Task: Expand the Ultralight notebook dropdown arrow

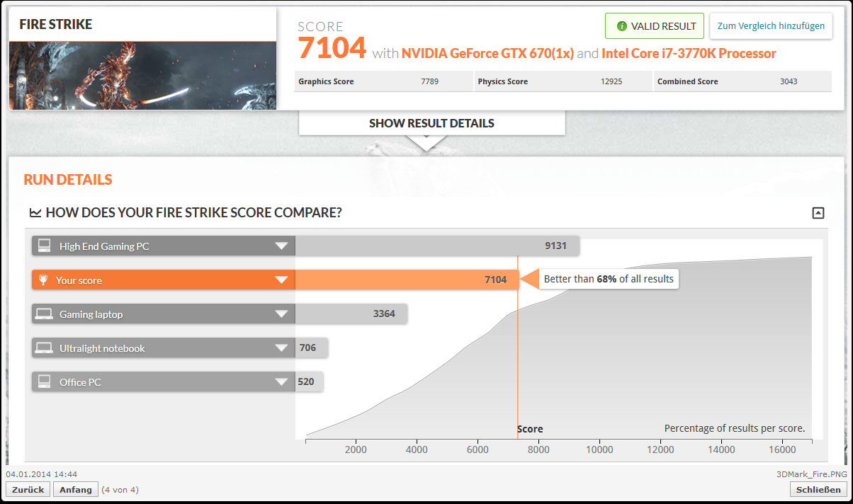Action: pos(282,348)
